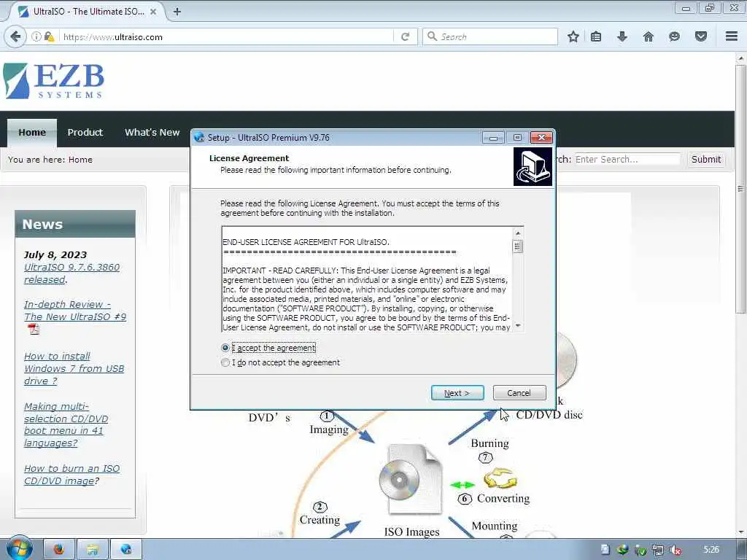This screenshot has width=747, height=560.
Task: Click the network tray icon
Action: [658, 550]
